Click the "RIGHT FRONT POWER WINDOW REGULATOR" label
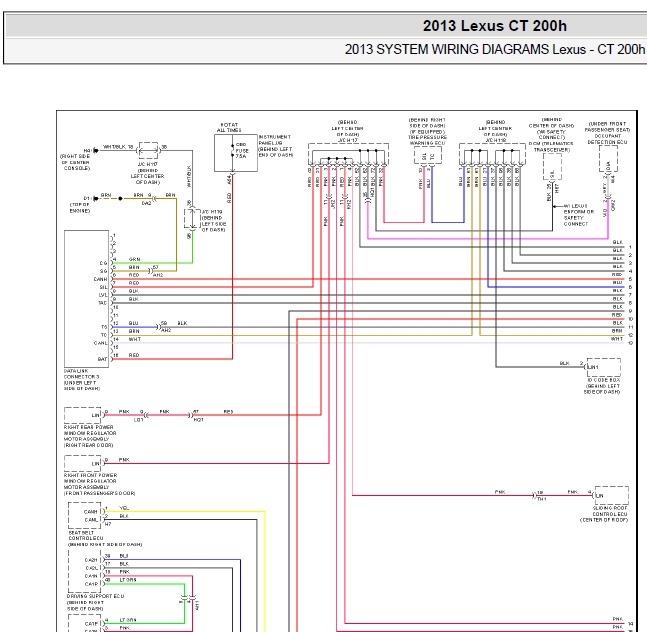Screen dimensions: 647x632 pos(90,478)
